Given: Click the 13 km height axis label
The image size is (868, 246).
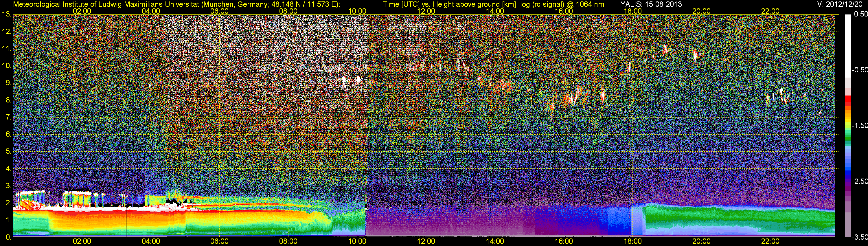Looking at the screenshot, I should (x=6, y=14).
